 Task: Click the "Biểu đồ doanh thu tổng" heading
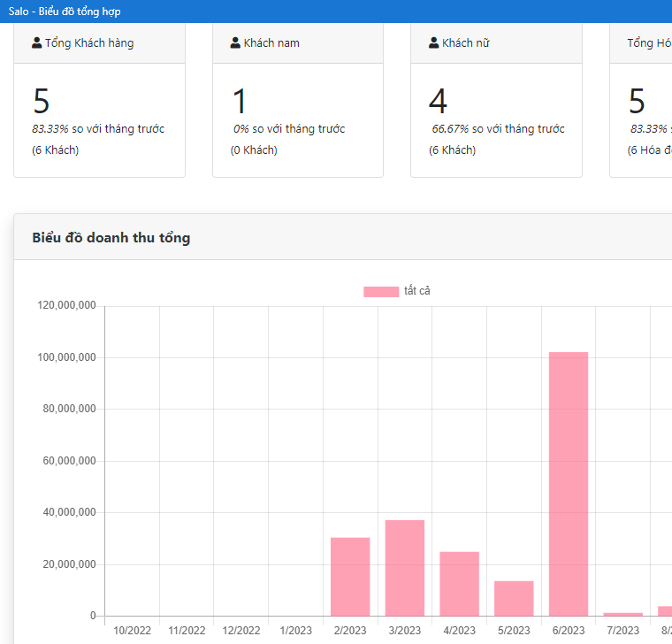[x=111, y=237]
